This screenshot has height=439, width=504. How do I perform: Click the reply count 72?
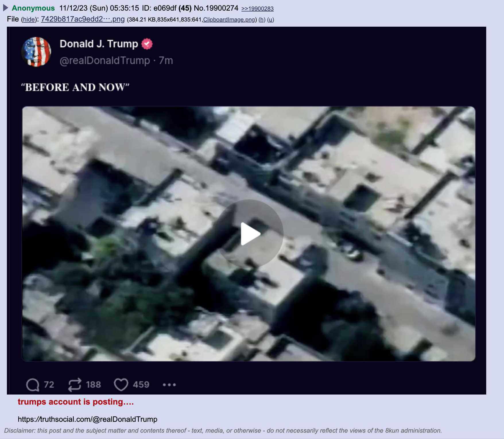(x=49, y=385)
